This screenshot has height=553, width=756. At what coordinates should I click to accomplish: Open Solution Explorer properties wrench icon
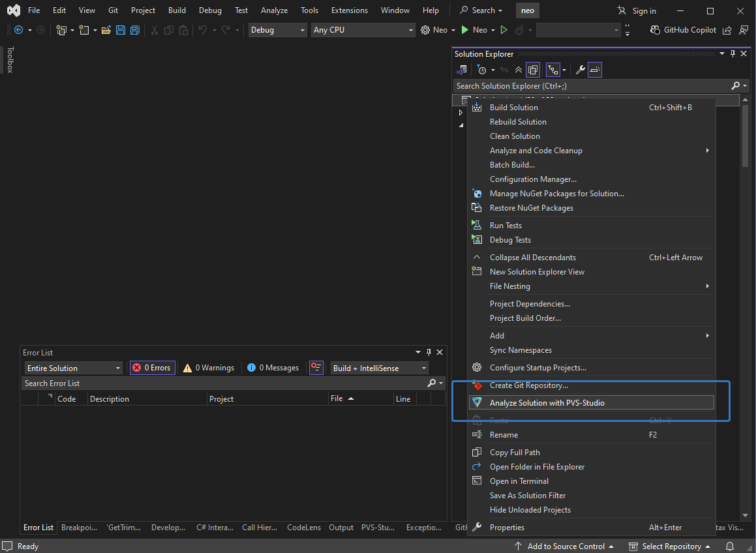click(x=579, y=70)
